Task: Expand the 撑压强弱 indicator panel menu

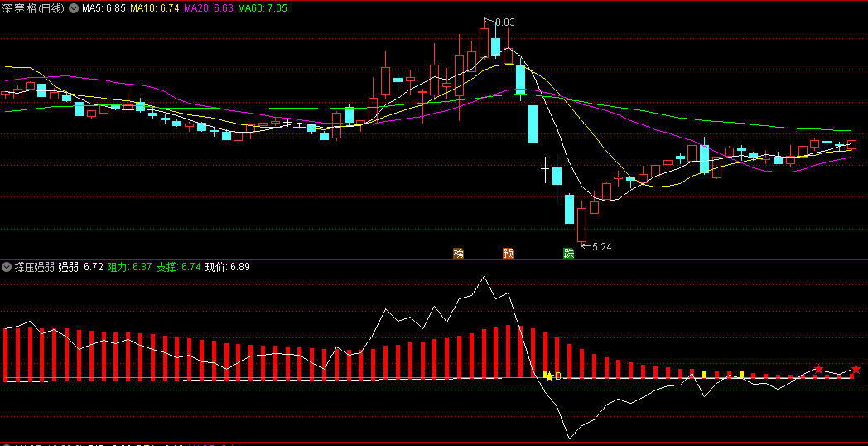Action: 7,267
